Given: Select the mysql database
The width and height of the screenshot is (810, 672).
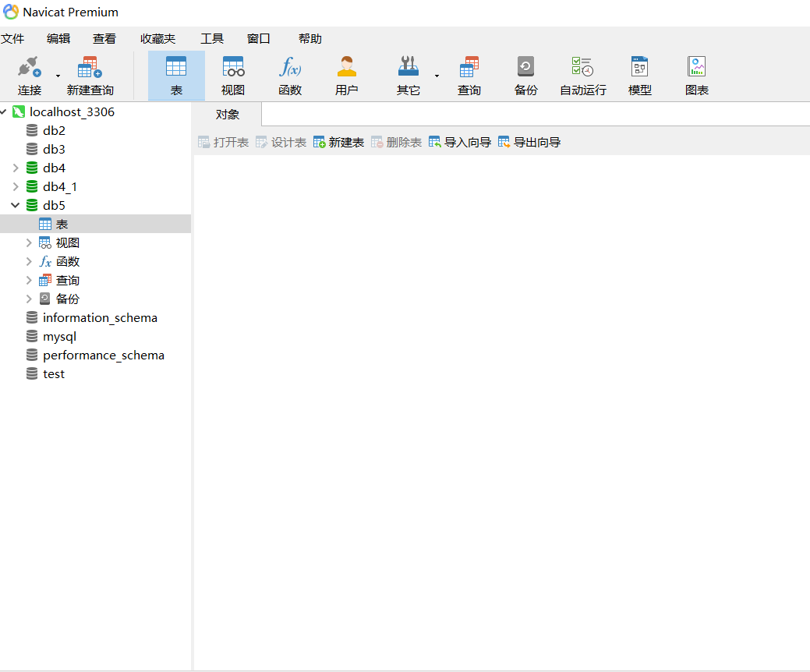Looking at the screenshot, I should pos(59,337).
